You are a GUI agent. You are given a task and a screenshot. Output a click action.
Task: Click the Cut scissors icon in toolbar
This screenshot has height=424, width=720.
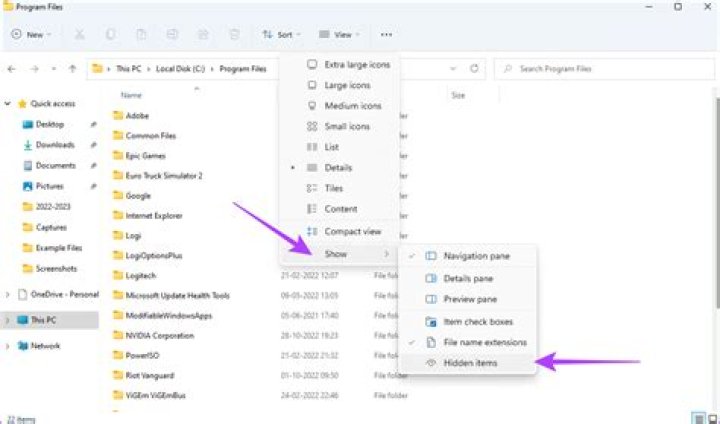[x=80, y=34]
